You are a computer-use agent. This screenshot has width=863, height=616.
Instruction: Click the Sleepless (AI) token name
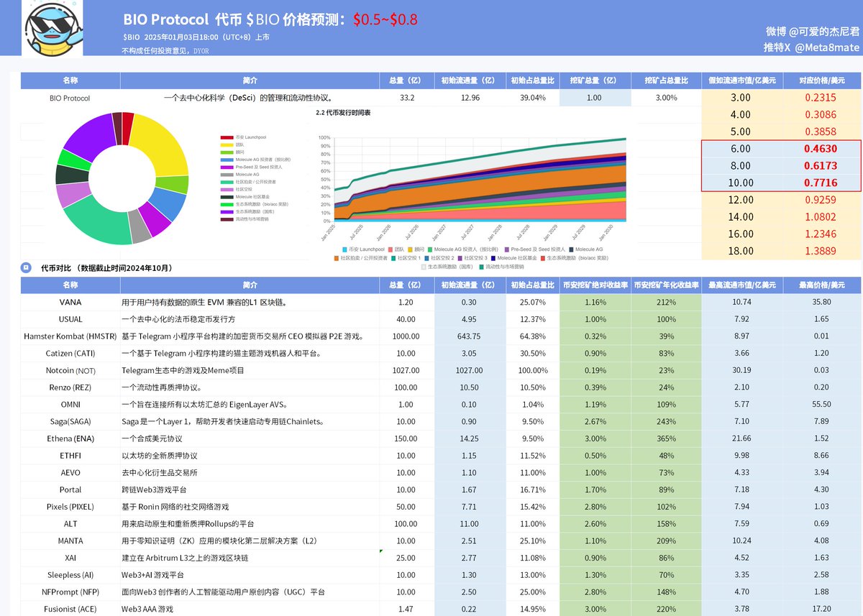point(70,575)
